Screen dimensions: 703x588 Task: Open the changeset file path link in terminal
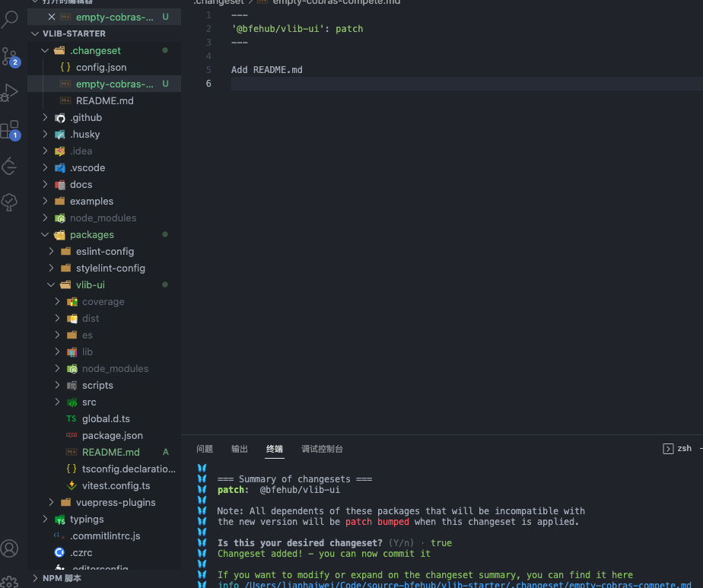point(468,584)
